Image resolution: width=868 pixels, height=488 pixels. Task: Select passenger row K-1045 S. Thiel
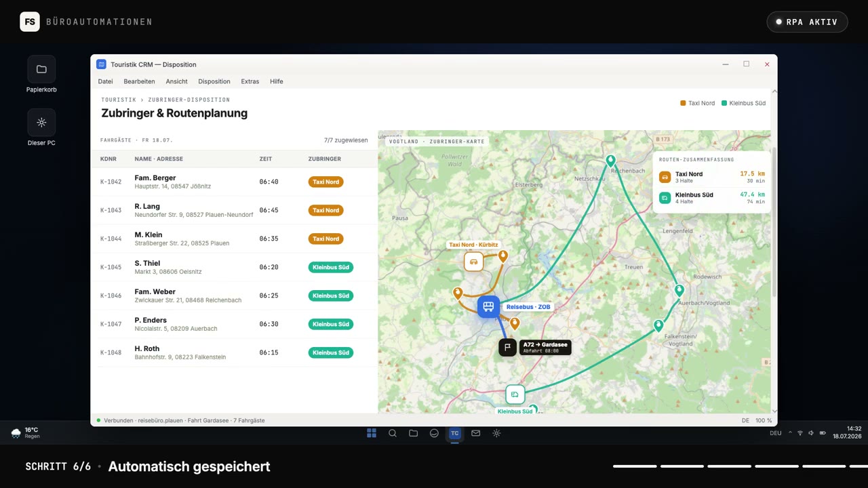point(234,267)
